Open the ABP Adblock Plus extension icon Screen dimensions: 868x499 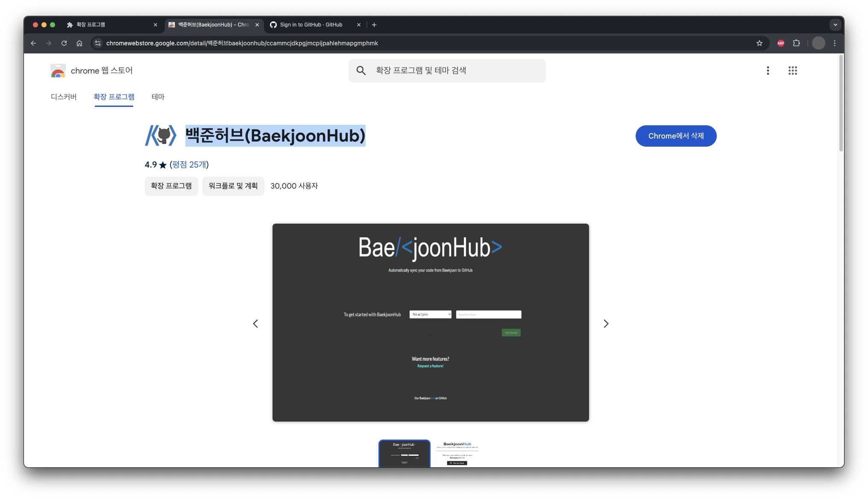(780, 43)
